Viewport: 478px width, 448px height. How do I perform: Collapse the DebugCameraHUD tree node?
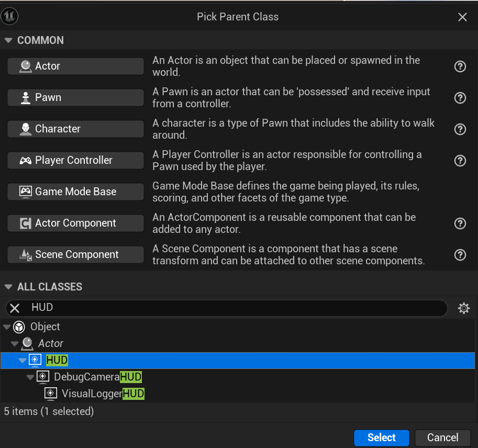[x=30, y=377]
